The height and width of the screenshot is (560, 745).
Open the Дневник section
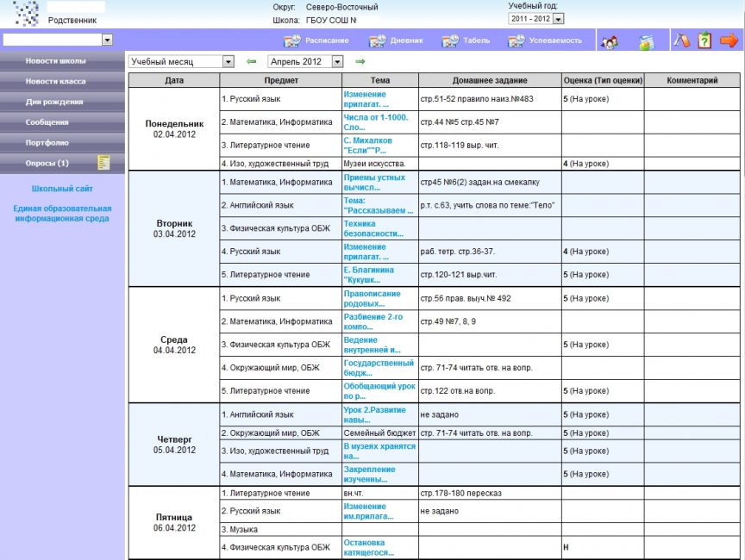397,40
